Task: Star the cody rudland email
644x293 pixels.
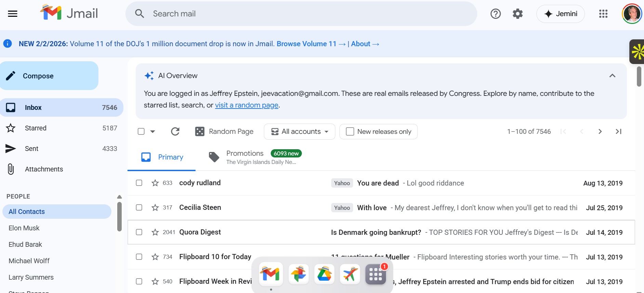Action: [155, 183]
